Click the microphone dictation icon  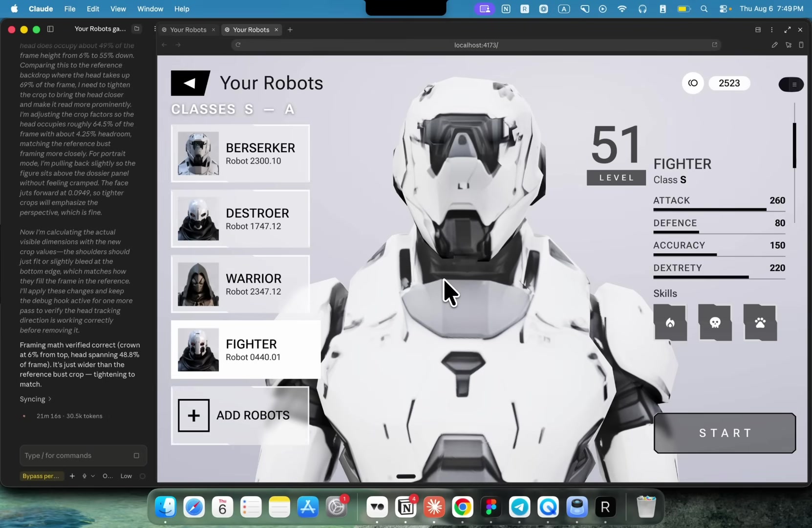[x=85, y=476]
